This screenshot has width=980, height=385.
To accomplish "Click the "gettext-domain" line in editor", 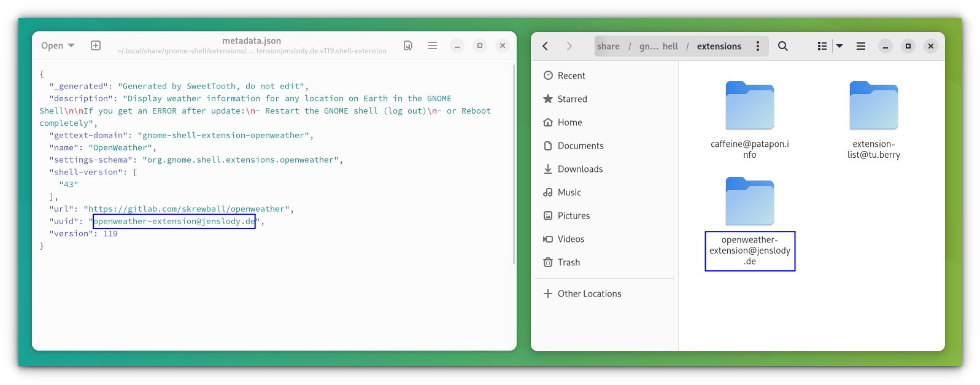I will tap(181, 136).
